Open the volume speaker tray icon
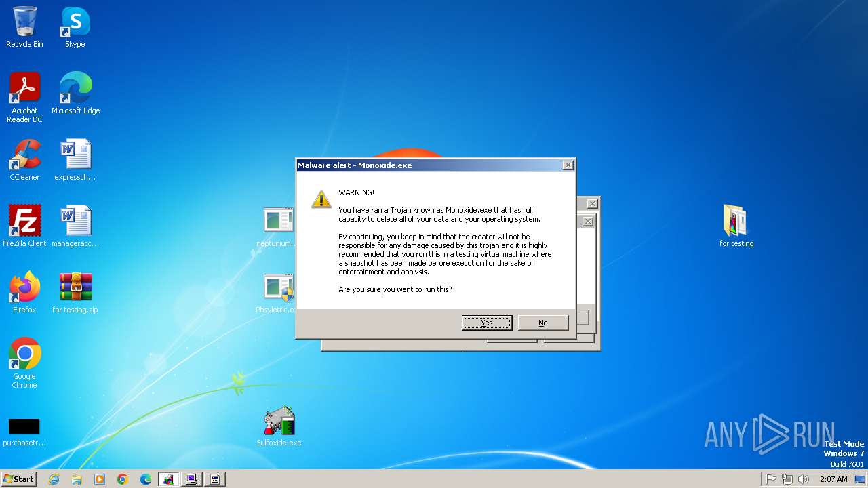This screenshot has width=868, height=488. coord(804,479)
